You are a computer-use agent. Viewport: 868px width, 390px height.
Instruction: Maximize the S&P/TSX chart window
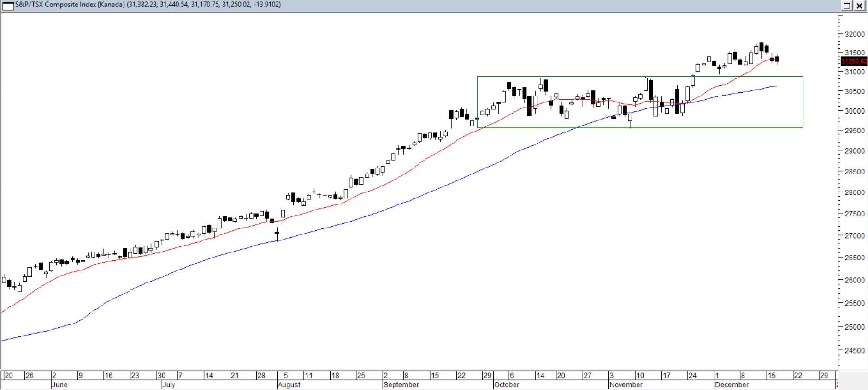(x=847, y=6)
